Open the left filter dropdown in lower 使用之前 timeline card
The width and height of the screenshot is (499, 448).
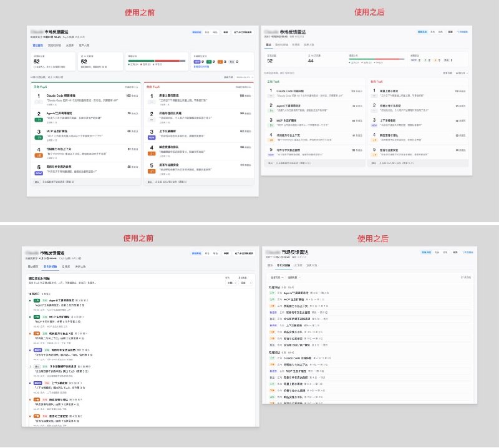click(230, 283)
